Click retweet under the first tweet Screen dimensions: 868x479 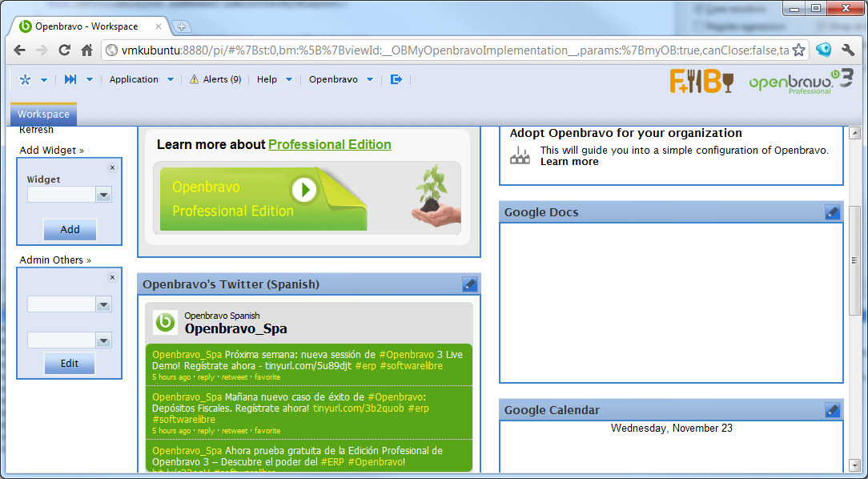tap(235, 377)
